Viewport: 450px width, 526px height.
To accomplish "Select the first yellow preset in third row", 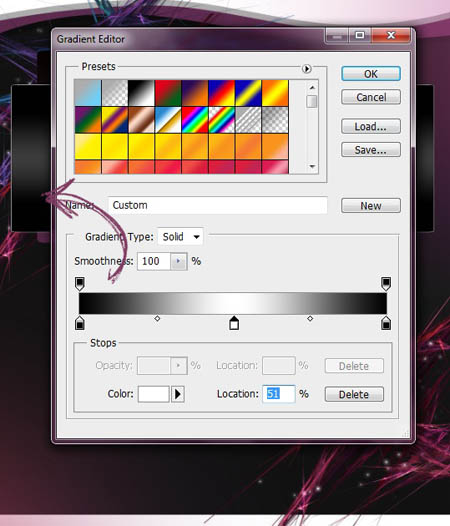I will [x=88, y=147].
